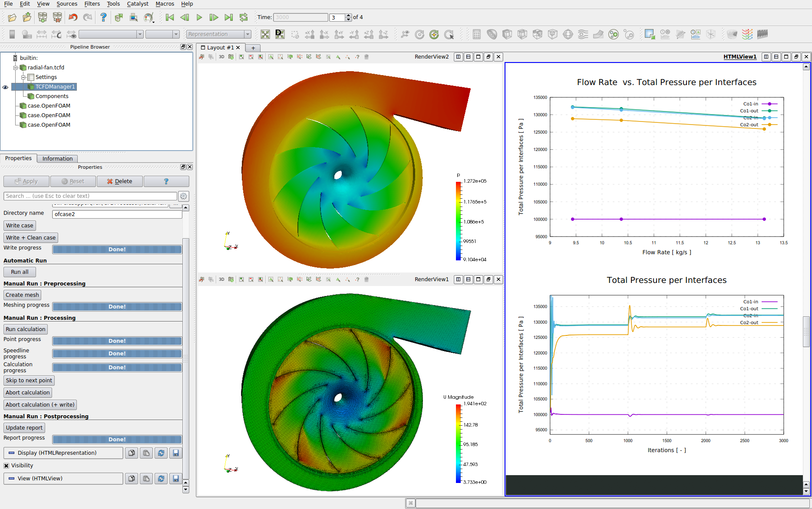Toggle the 3D interaction mode in RenderView1
812x509 pixels.
coord(221,279)
